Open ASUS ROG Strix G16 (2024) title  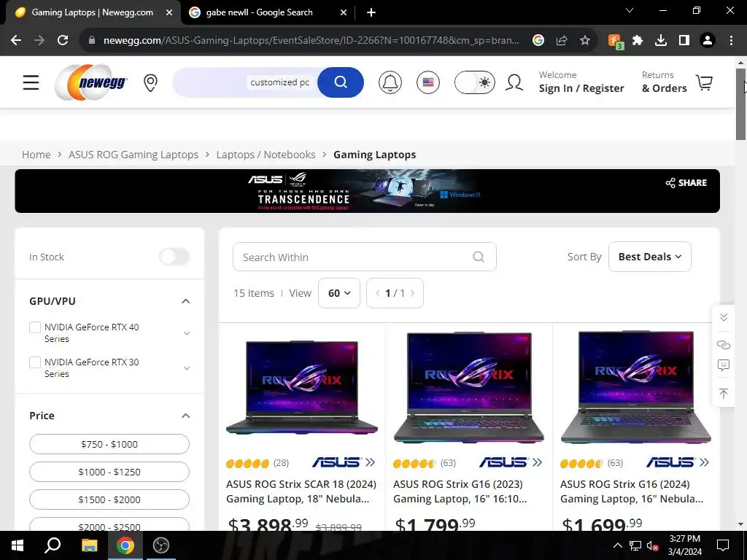coord(632,491)
